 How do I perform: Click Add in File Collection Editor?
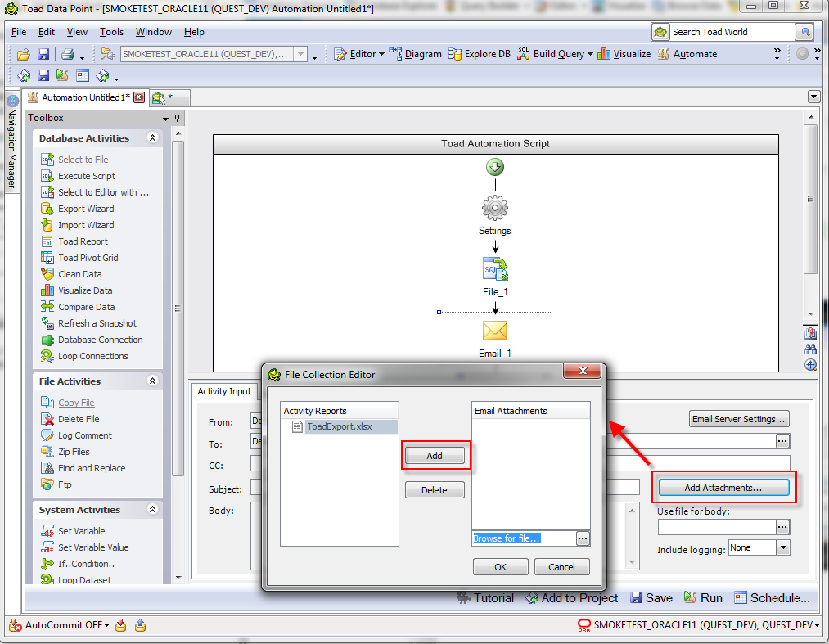tap(435, 456)
